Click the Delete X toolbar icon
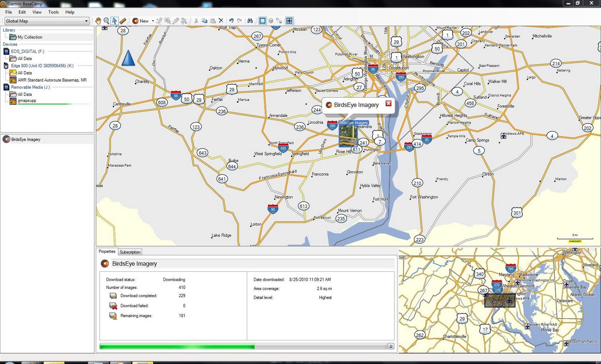The image size is (601, 364). pyautogui.click(x=221, y=21)
